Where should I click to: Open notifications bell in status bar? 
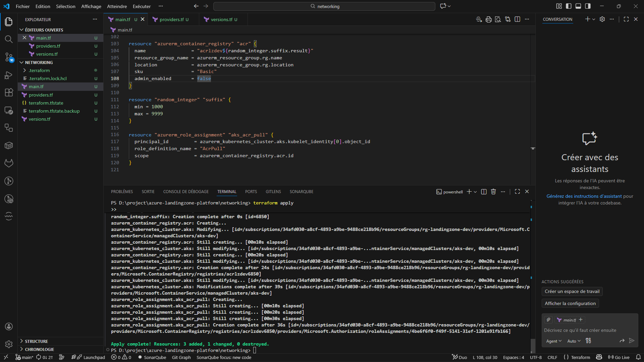[x=638, y=357]
